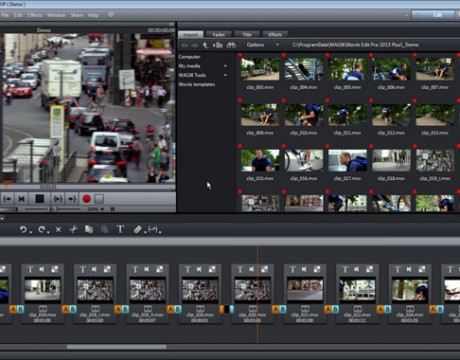Viewport: 460px width, 360px height.
Task: Open the dropdown arrow left of the top-right Edit button
Action: pos(406,15)
